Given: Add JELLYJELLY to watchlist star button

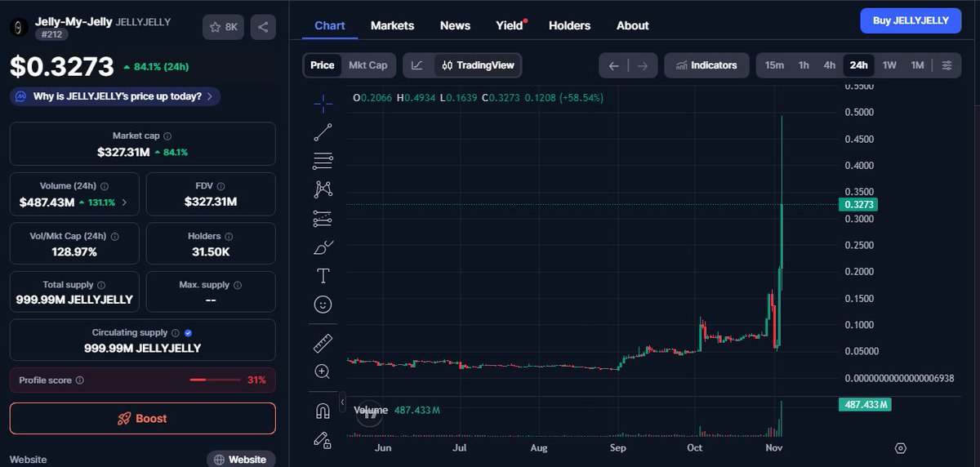Looking at the screenshot, I should 223,27.
